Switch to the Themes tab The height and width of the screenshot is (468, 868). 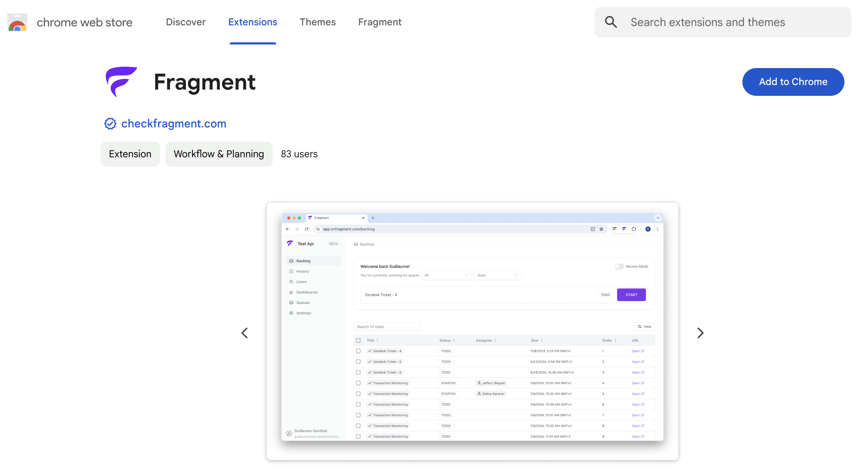click(318, 22)
